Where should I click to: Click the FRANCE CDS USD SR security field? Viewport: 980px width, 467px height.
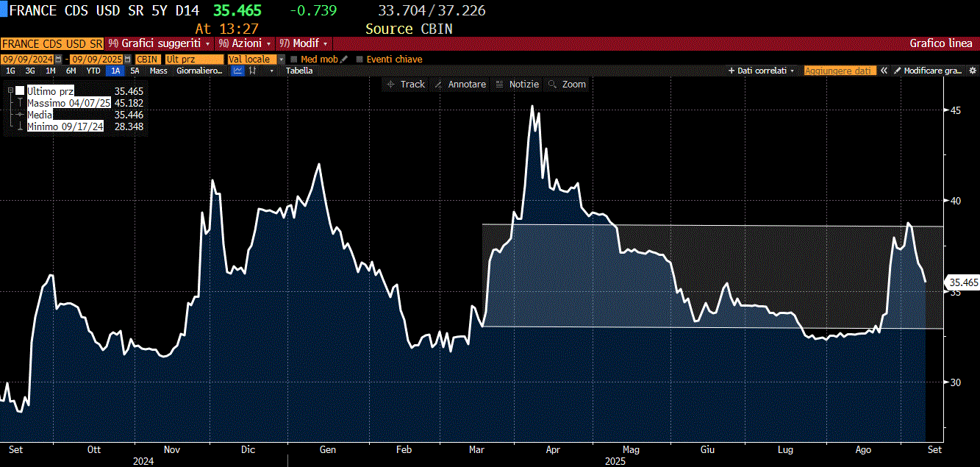pyautogui.click(x=52, y=43)
